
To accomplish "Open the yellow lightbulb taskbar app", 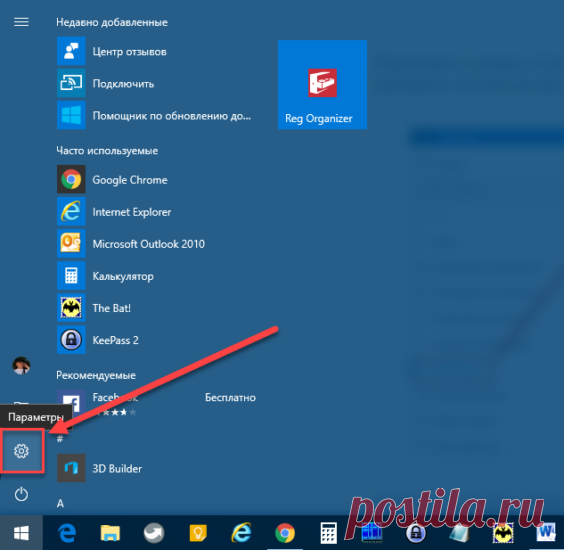I will tap(198, 533).
